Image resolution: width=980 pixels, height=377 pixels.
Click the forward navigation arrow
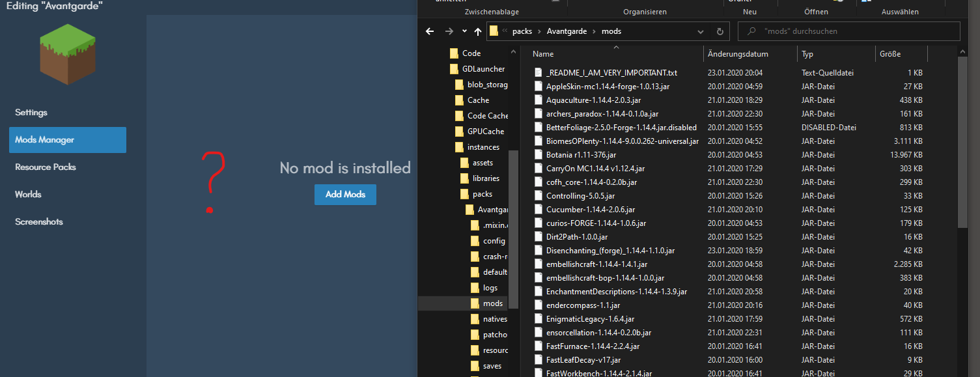(x=448, y=31)
